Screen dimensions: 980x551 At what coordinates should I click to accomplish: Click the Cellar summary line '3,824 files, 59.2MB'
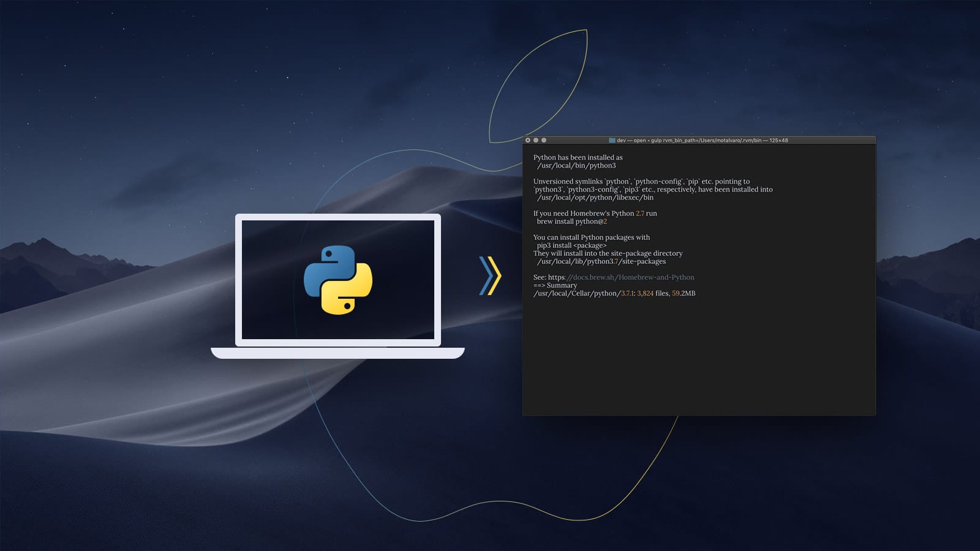pyautogui.click(x=614, y=293)
